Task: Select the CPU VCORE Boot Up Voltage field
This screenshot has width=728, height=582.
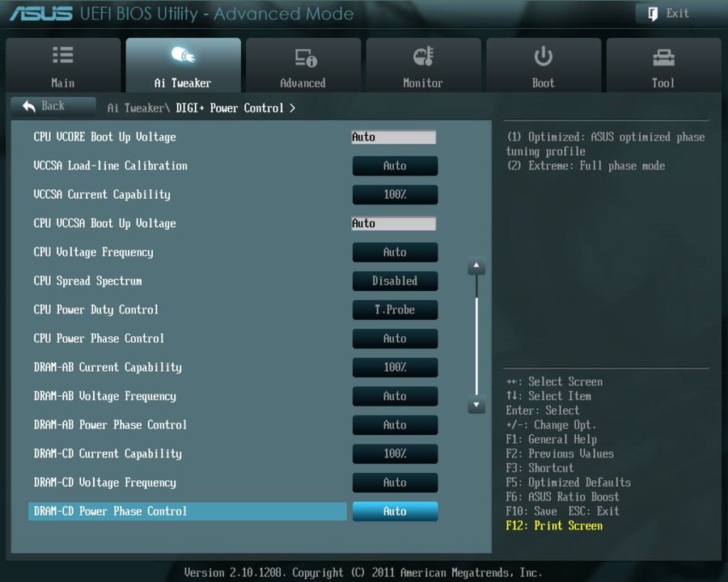Action: [x=394, y=137]
